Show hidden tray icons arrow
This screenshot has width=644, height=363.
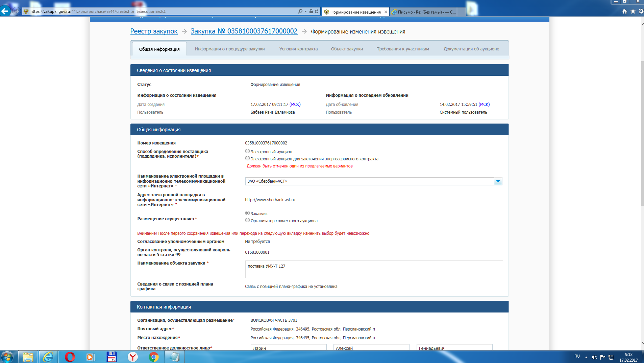[586, 357]
